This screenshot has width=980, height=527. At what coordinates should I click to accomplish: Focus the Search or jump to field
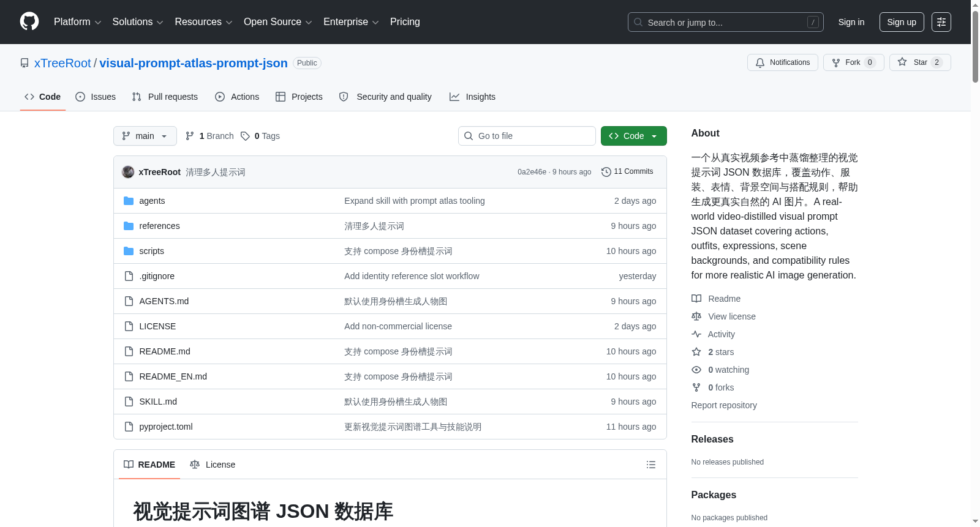[x=725, y=22]
